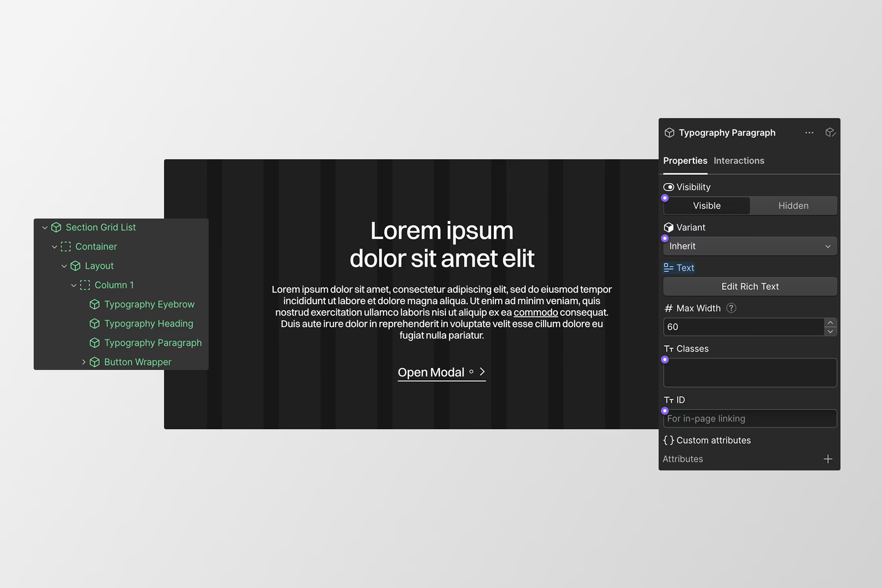The width and height of the screenshot is (882, 588).
Task: Click the Max Width help question mark
Action: pos(732,308)
